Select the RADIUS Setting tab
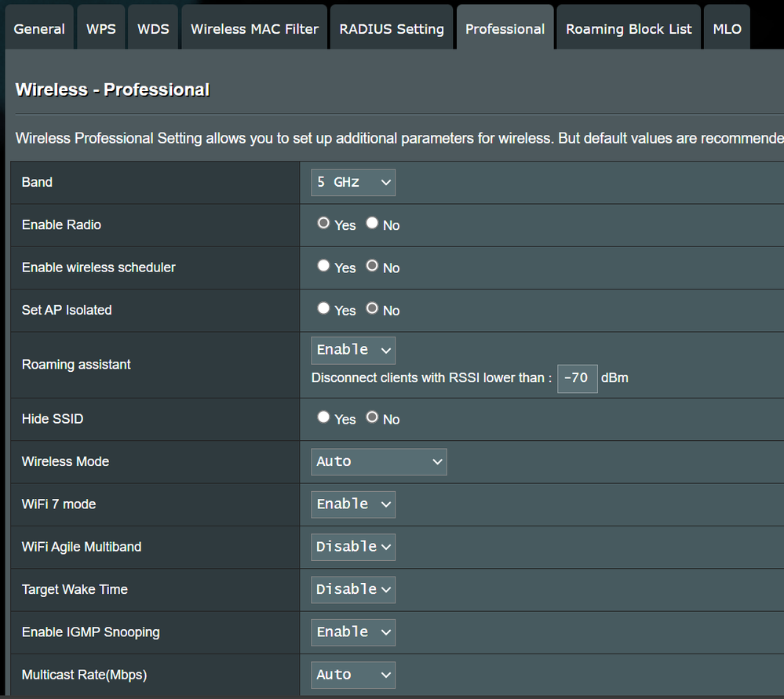 pyautogui.click(x=392, y=29)
